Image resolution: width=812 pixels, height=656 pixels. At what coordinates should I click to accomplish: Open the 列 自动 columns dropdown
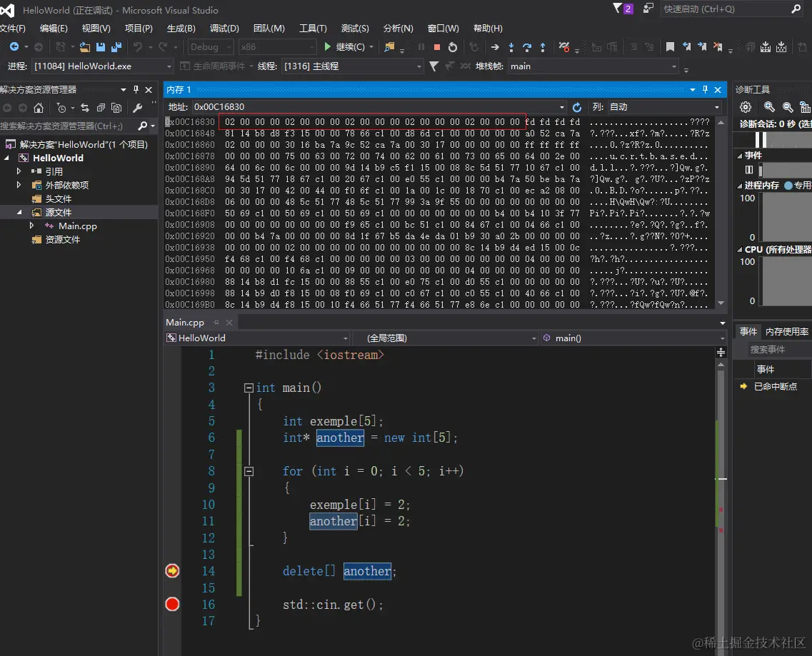(663, 107)
